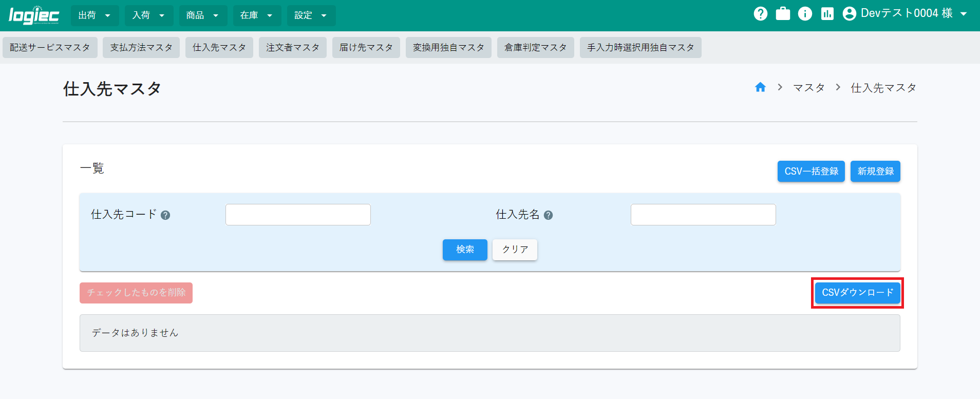Open 手入力時選択用独自マスタ tab
The image size is (980, 399).
pyautogui.click(x=640, y=47)
